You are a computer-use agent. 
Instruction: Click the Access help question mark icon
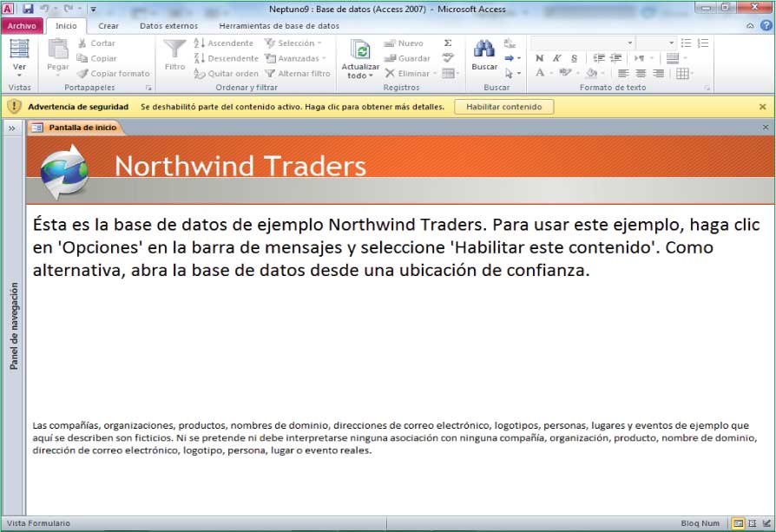point(766,26)
